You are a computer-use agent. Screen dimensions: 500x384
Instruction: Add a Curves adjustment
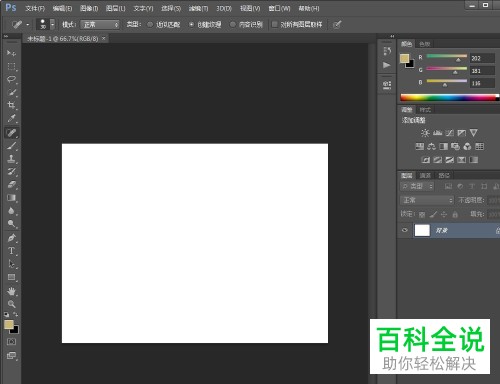coord(449,133)
